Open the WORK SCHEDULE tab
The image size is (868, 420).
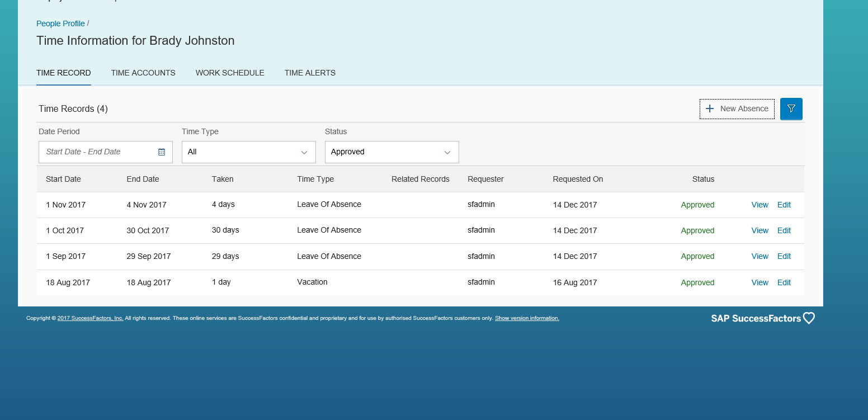point(230,73)
